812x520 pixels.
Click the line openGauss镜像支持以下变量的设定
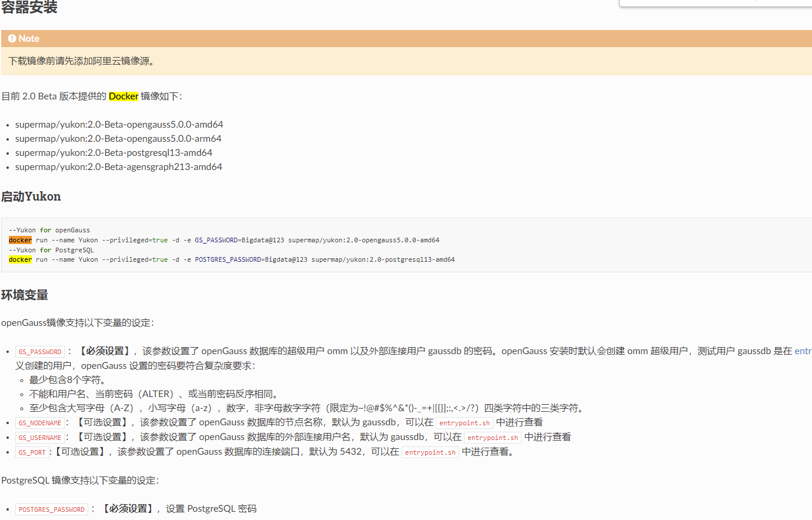coord(78,323)
